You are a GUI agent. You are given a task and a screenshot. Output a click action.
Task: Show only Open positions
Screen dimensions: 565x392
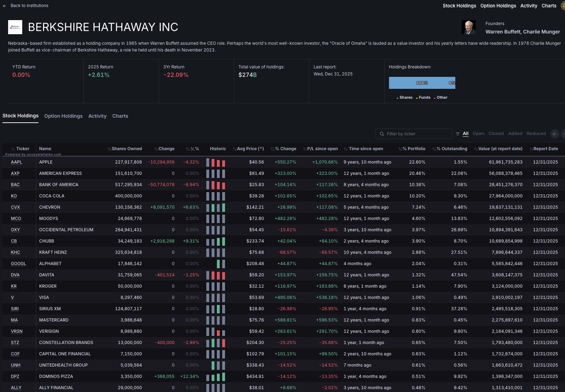(478, 134)
